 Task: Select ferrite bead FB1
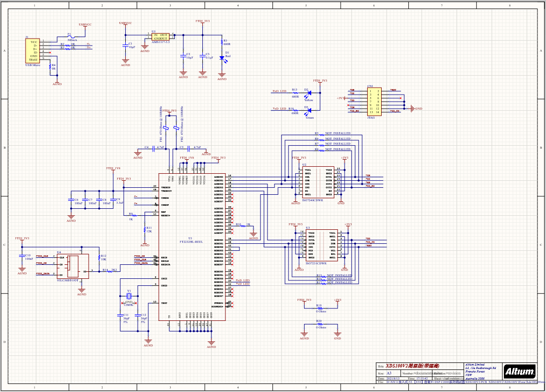pos(166,128)
